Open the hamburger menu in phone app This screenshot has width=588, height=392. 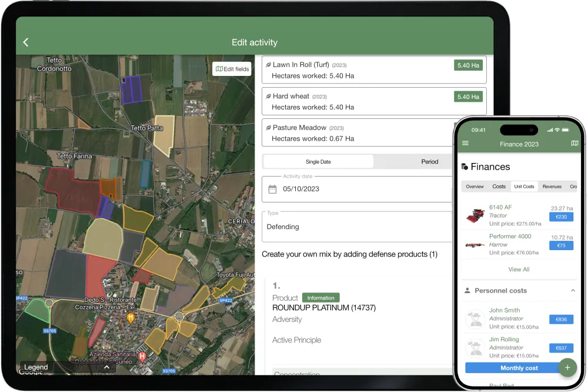tap(465, 143)
